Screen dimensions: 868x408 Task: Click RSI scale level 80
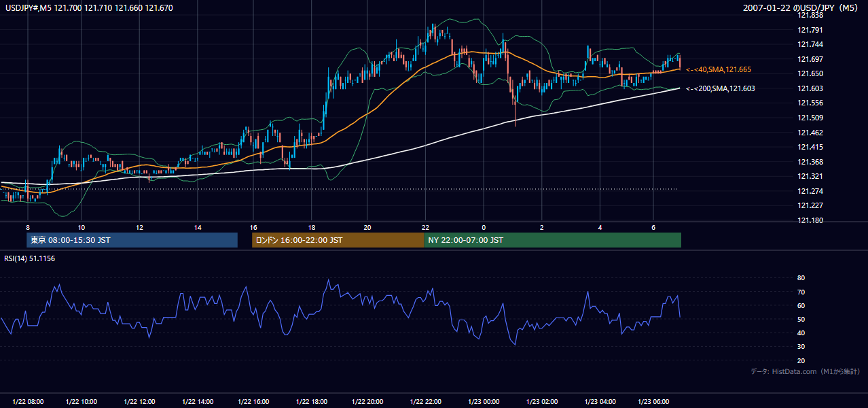[x=801, y=278]
